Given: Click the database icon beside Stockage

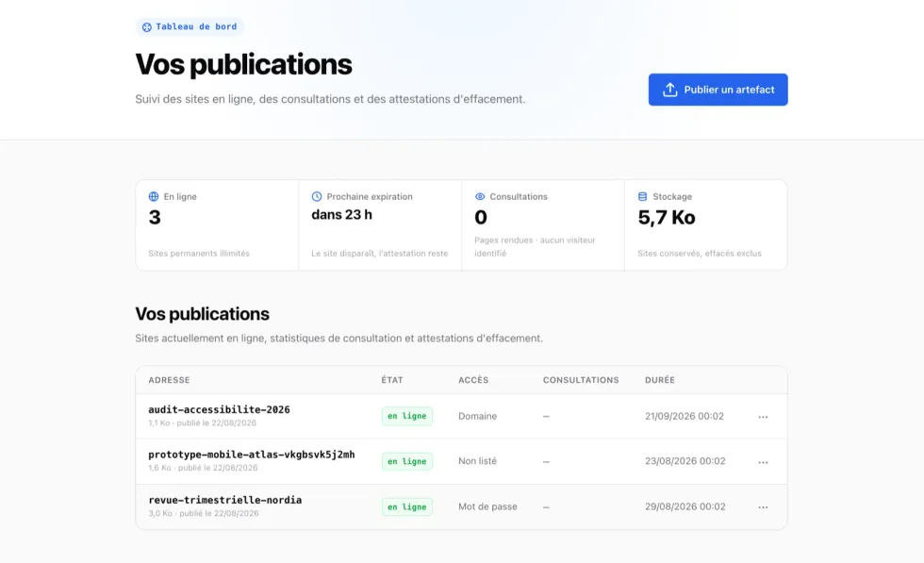Looking at the screenshot, I should [642, 196].
